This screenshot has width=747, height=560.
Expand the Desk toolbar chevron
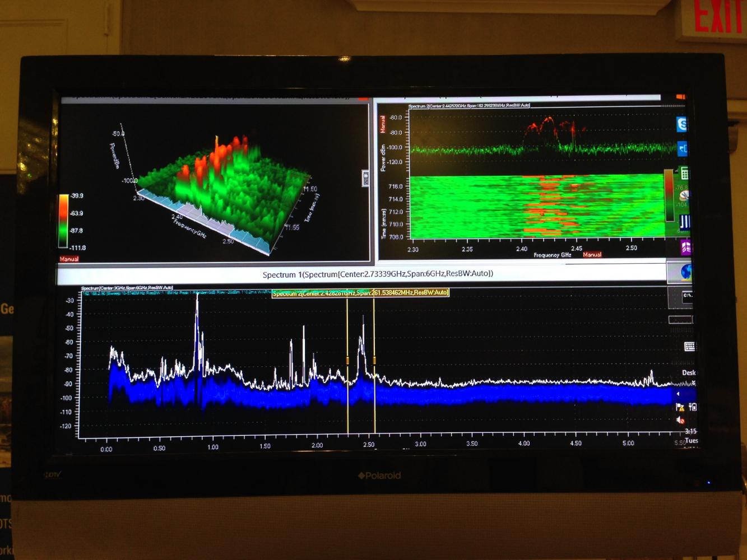[694, 383]
